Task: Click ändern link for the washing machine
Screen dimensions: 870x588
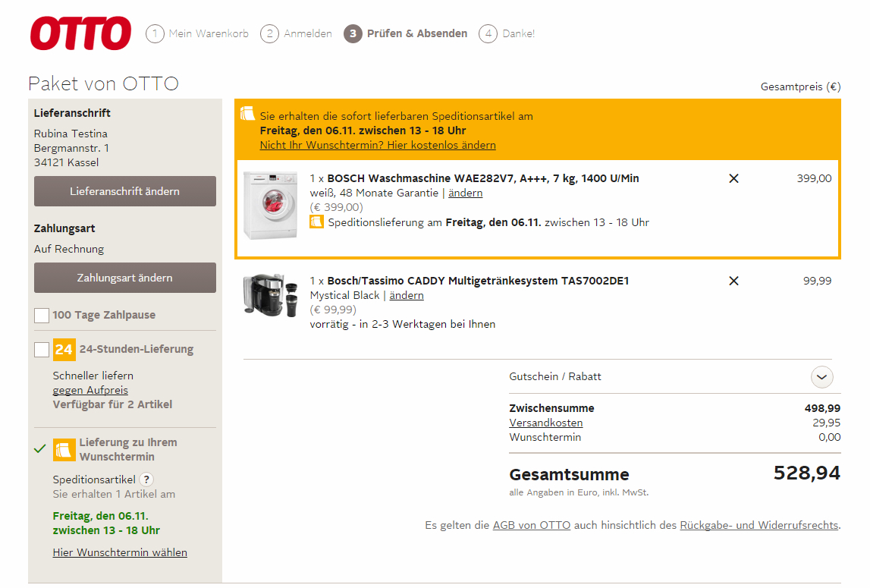Action: (466, 193)
